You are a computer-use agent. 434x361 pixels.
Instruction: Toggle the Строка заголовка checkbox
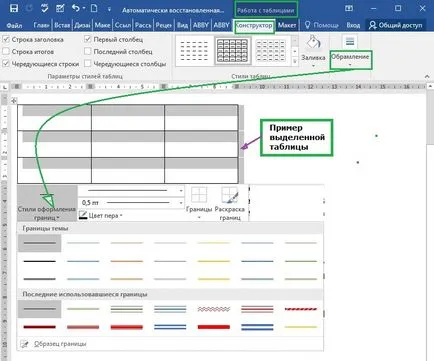coord(6,39)
